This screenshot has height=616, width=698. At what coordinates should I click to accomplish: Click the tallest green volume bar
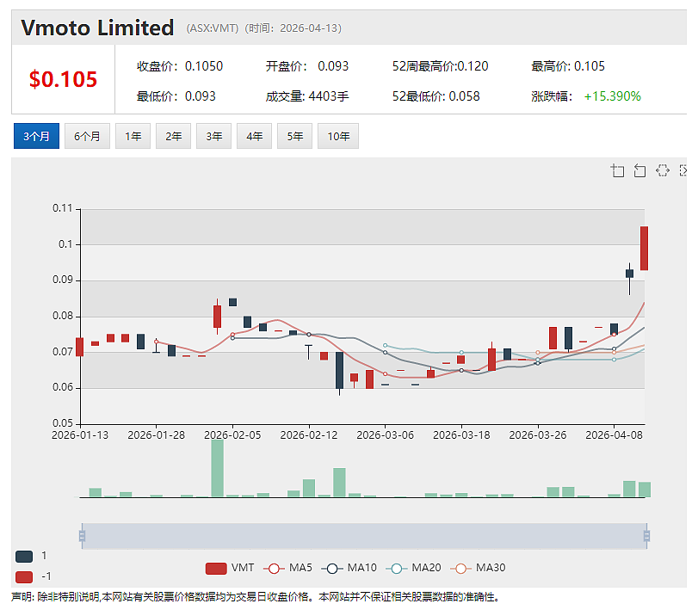(217, 468)
